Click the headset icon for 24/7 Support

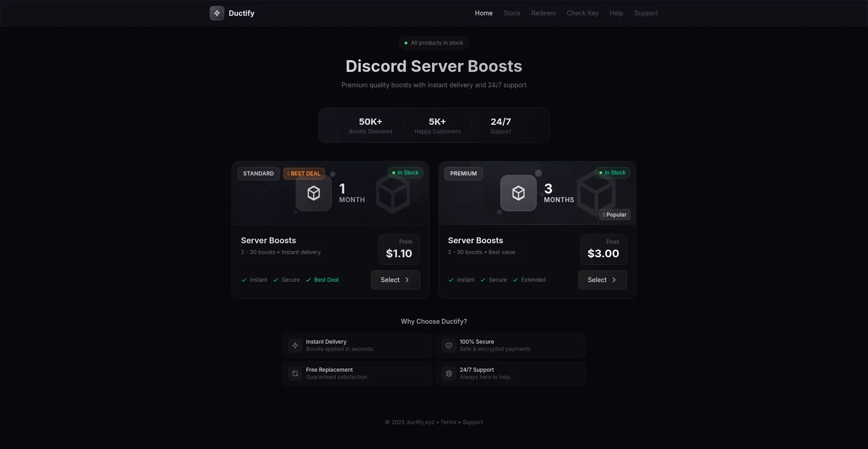(448, 373)
